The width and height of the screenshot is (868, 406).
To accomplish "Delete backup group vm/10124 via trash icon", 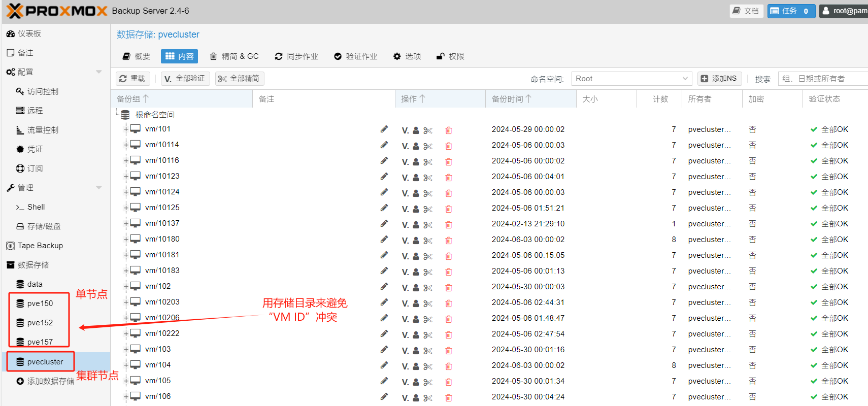I will point(449,193).
